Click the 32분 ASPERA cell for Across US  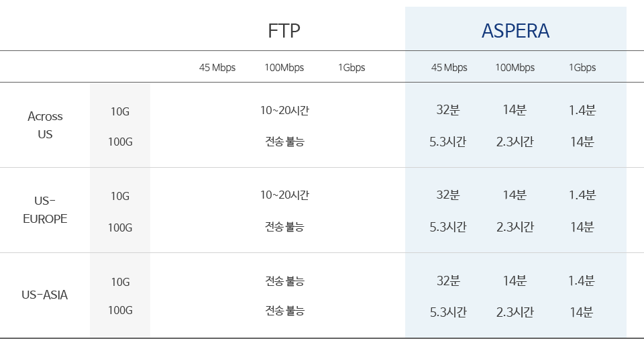(448, 110)
